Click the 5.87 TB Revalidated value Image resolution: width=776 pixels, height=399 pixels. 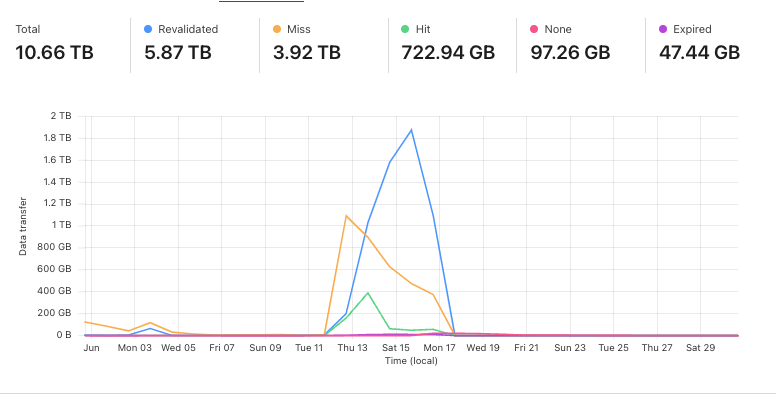[178, 52]
